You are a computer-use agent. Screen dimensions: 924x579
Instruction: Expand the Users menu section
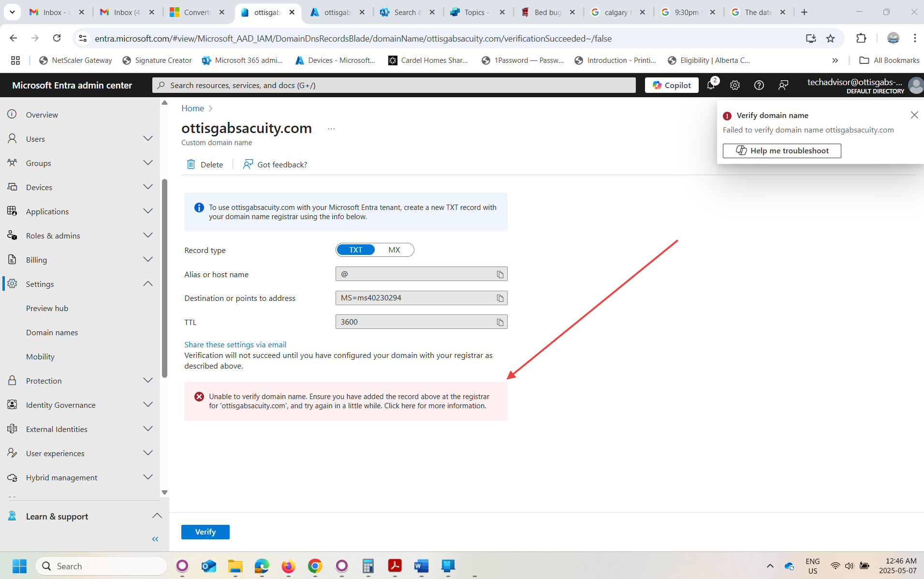(148, 139)
